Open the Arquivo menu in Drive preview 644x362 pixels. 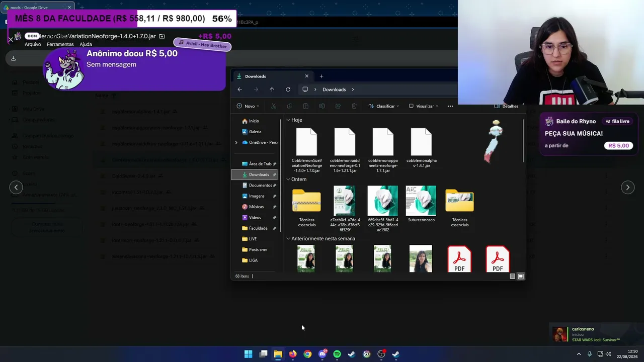point(33,44)
